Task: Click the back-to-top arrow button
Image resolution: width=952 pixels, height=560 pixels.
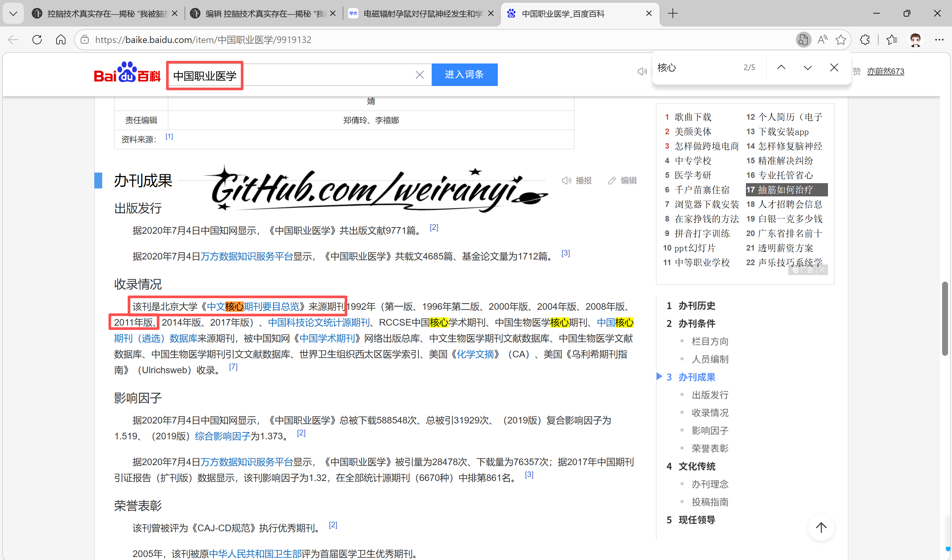Action: pos(821,528)
